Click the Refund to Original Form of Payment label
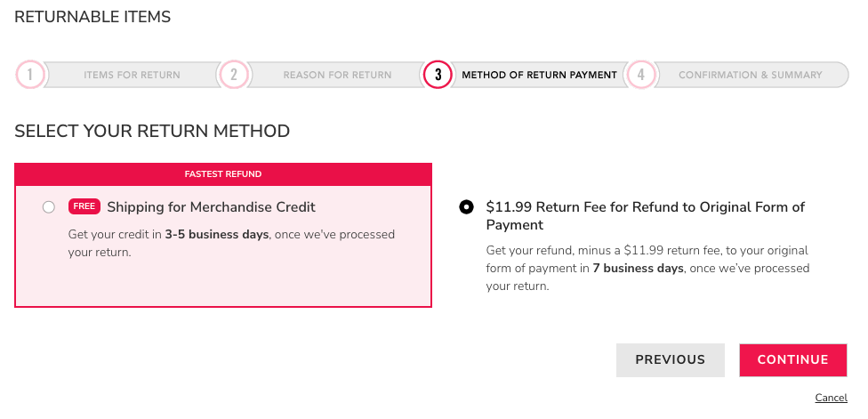This screenshot has height=419, width=868. 645,215
